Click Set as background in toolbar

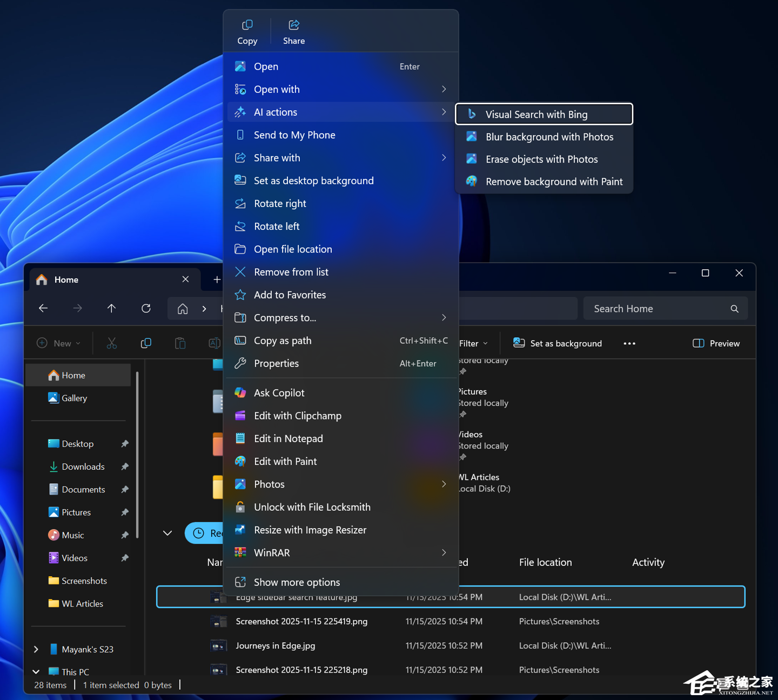[x=557, y=343]
